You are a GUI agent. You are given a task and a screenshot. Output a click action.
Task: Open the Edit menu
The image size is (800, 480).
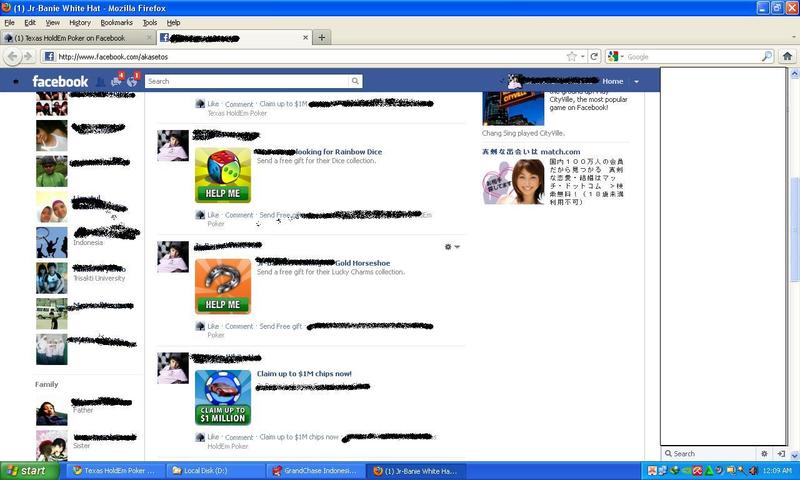30,23
